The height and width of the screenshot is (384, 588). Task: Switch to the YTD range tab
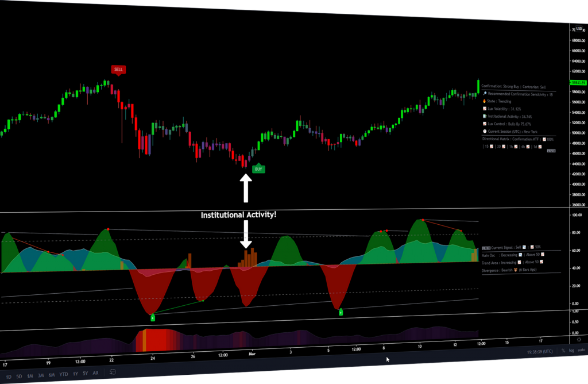(x=63, y=376)
